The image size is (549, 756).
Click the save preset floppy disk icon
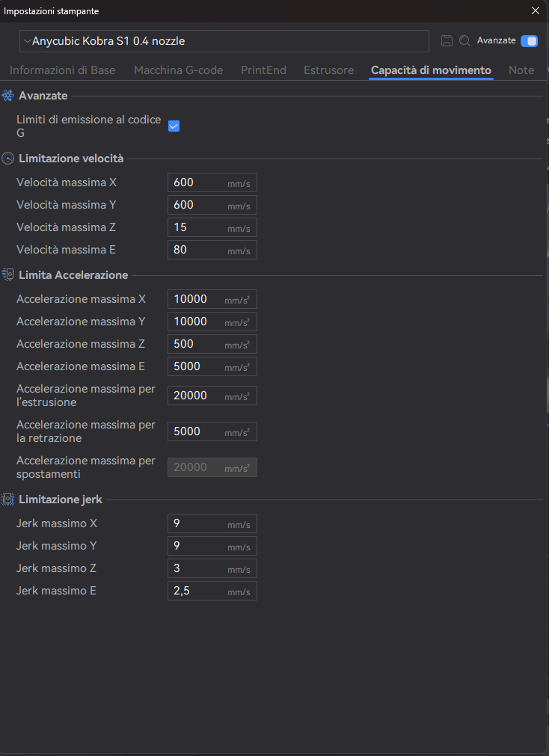(x=447, y=41)
